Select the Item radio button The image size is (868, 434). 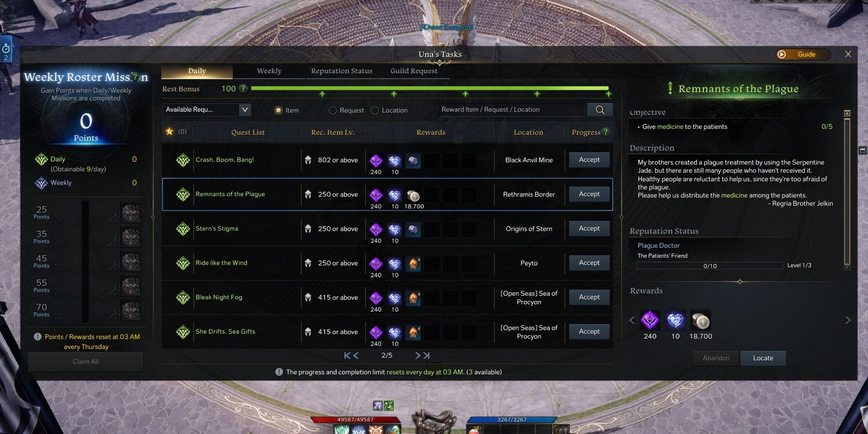(278, 110)
